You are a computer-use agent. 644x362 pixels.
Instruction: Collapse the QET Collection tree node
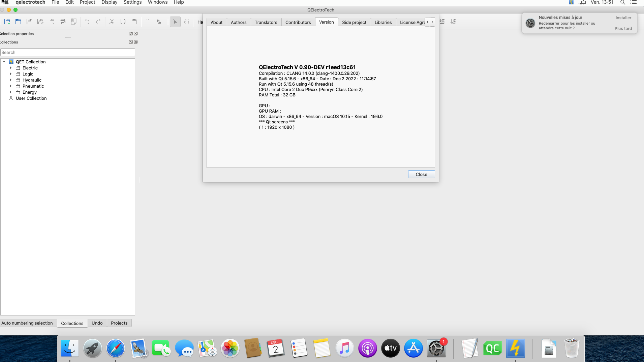4,62
